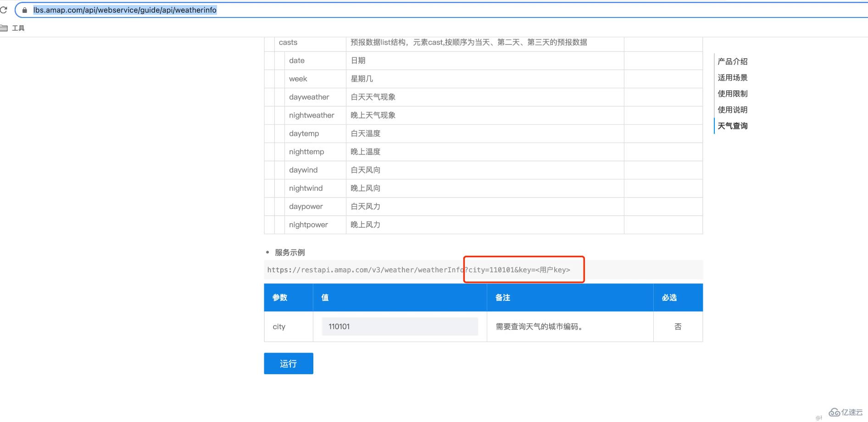Jump to 适用场景 section

tap(733, 78)
